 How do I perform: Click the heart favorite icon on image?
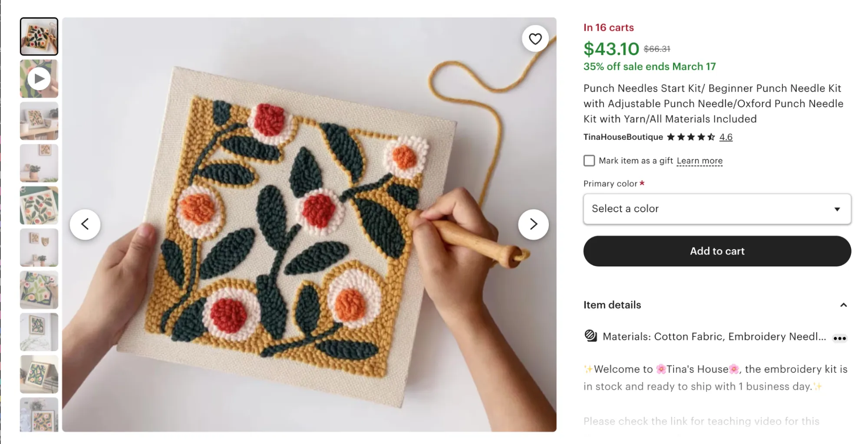tap(535, 39)
